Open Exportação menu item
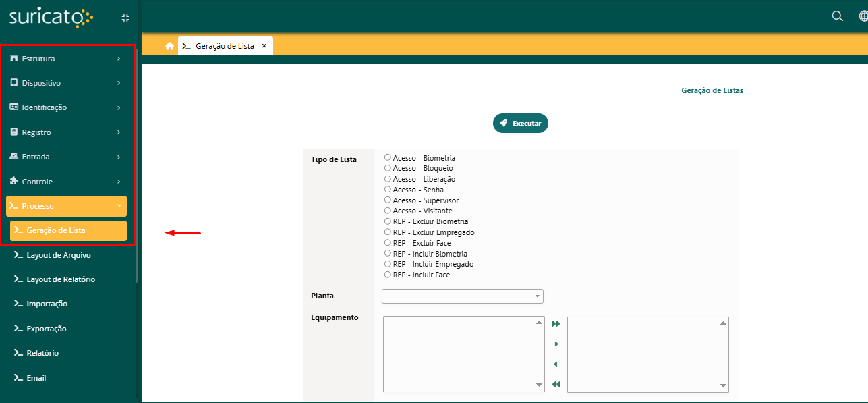The image size is (868, 403). coord(47,329)
